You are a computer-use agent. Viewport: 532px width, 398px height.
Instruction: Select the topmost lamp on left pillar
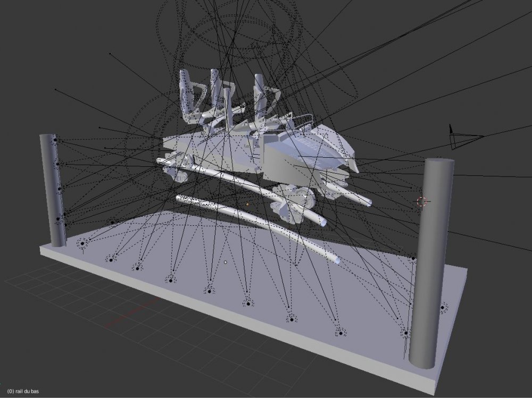point(55,141)
